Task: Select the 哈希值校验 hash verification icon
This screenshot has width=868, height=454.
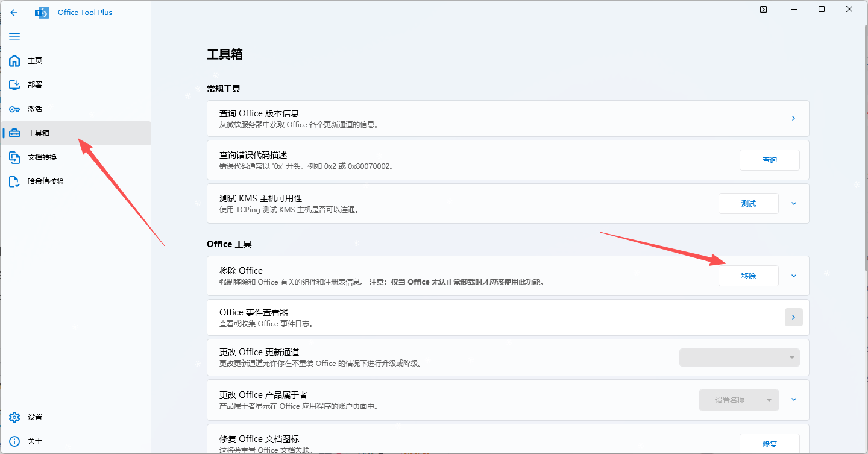Action: pos(14,181)
